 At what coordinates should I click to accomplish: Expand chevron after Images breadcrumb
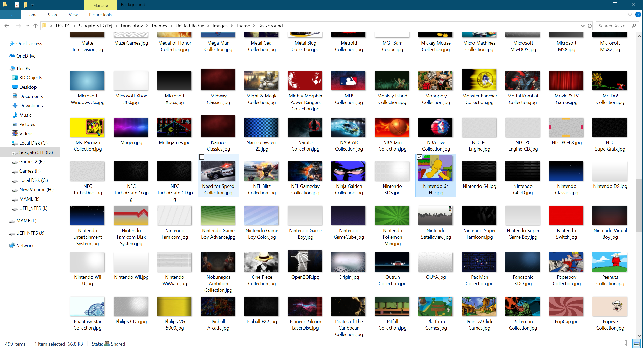[232, 26]
